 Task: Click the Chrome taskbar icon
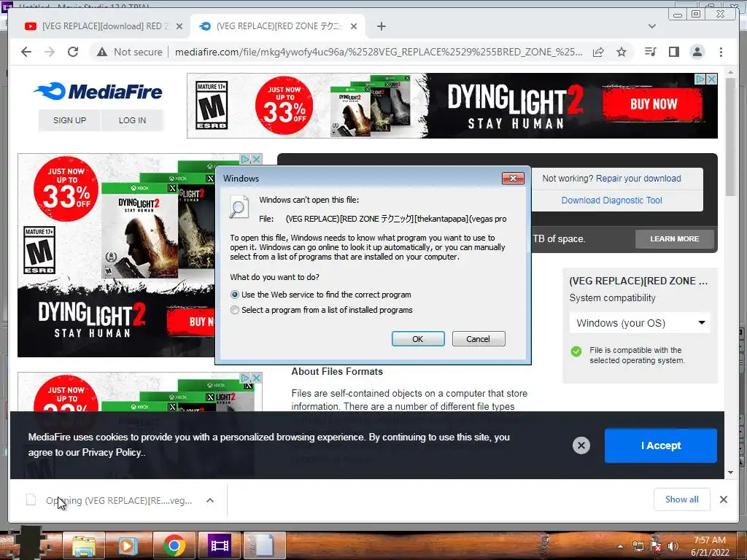click(174, 545)
